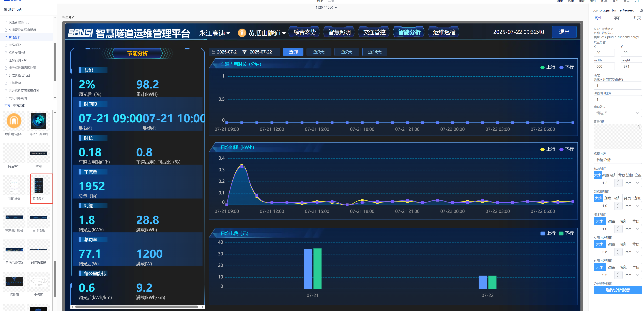The image size is (644, 311).
Task: Switch to the 页面元素 tab
Action: point(19,106)
